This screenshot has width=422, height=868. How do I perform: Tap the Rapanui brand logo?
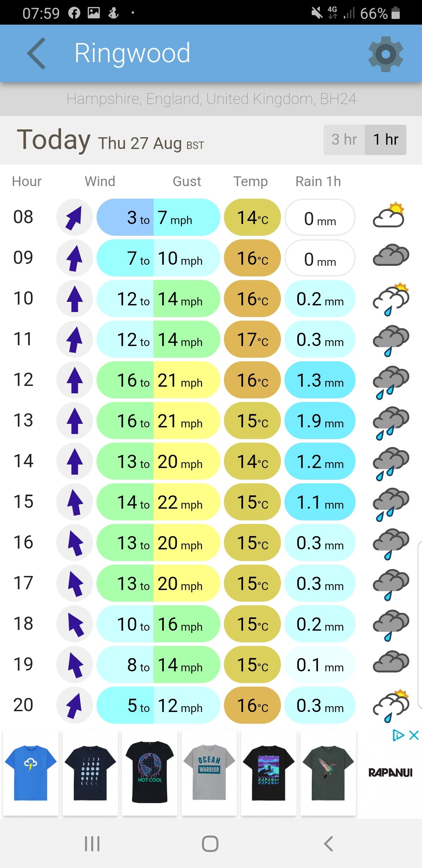click(390, 773)
